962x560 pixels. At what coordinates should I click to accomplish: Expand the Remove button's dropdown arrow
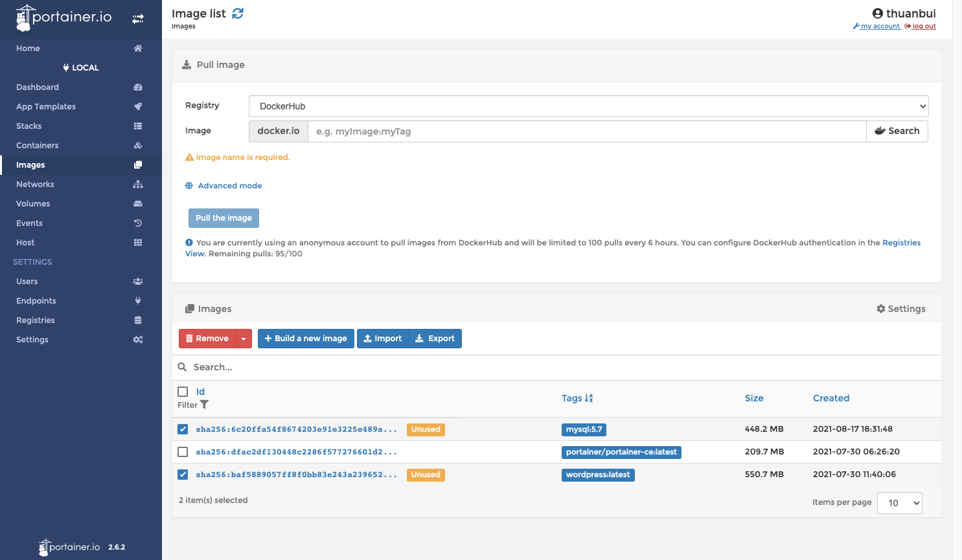pos(244,338)
